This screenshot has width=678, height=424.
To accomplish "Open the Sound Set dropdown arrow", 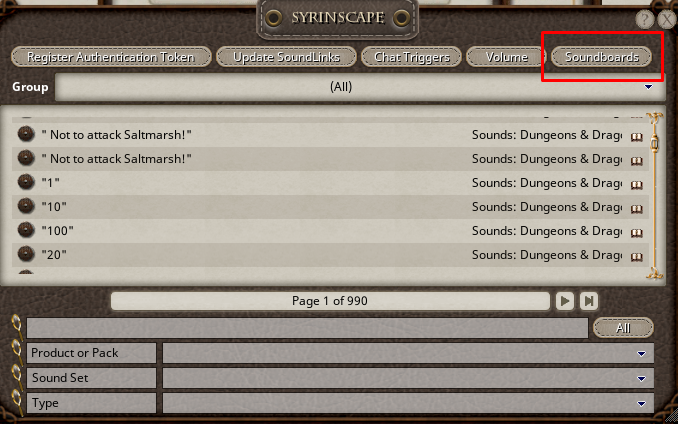I will point(641,379).
